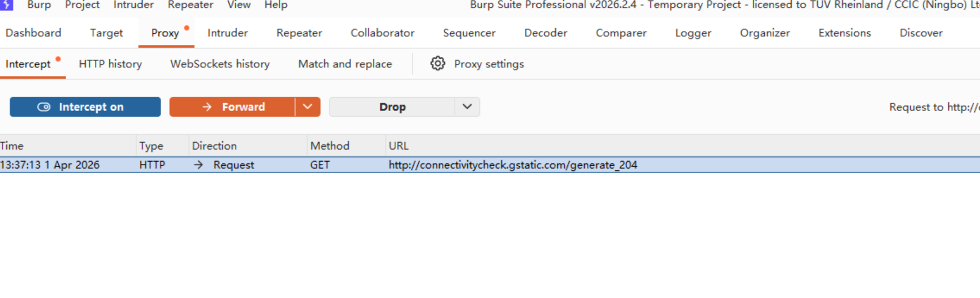This screenshot has width=980, height=298.
Task: Toggle the Intercept on button
Action: coord(85,107)
